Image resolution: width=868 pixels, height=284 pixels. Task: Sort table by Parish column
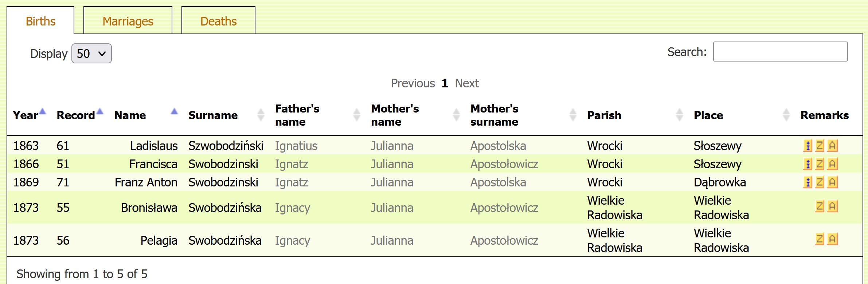pos(604,115)
